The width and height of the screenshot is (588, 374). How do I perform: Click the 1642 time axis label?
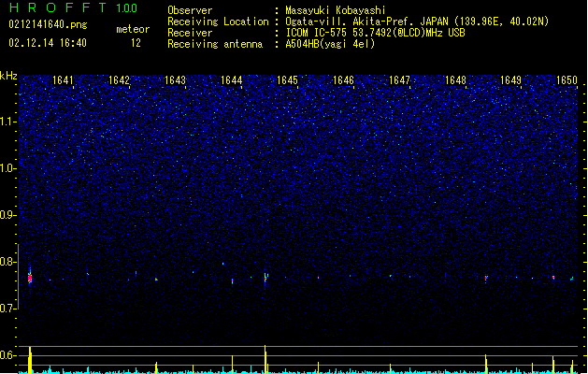[x=119, y=80]
